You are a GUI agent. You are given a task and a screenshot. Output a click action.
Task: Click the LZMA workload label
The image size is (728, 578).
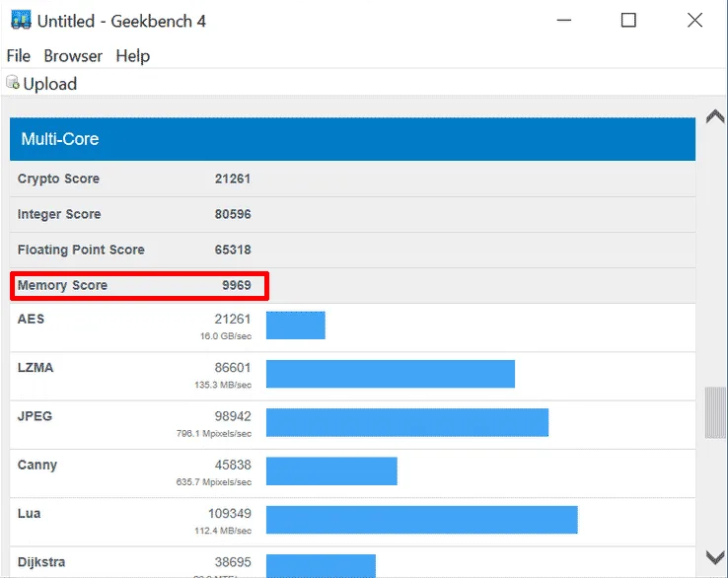[x=36, y=368]
